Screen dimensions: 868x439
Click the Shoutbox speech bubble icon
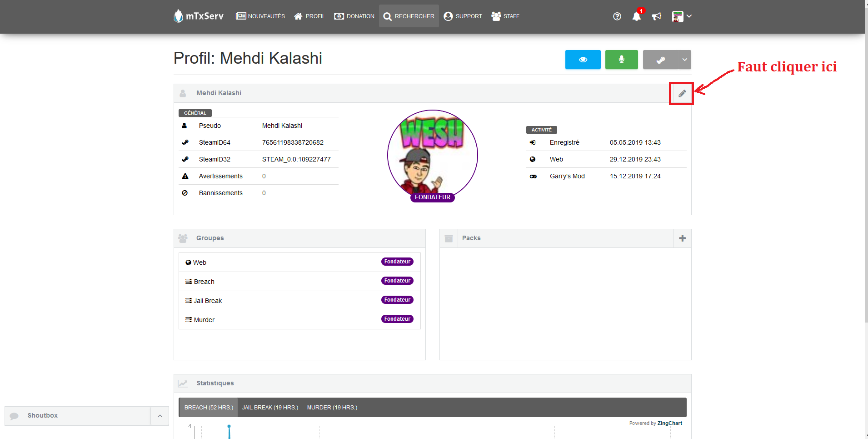(14, 416)
